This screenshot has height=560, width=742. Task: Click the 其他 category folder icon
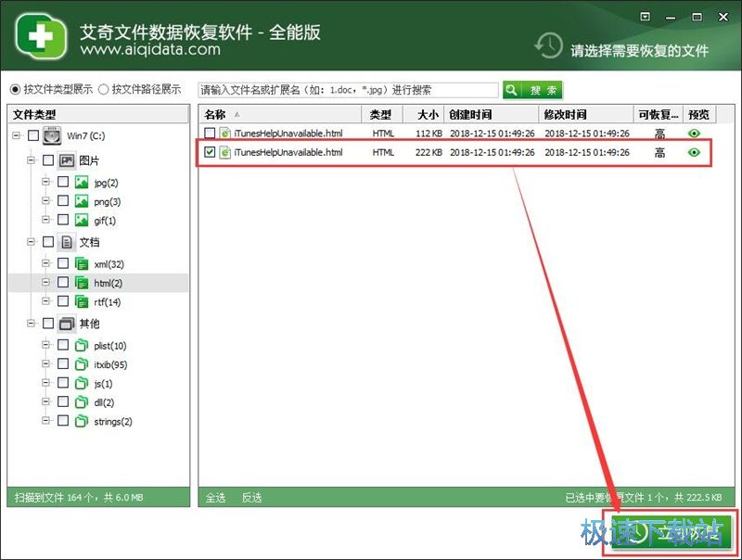(67, 324)
